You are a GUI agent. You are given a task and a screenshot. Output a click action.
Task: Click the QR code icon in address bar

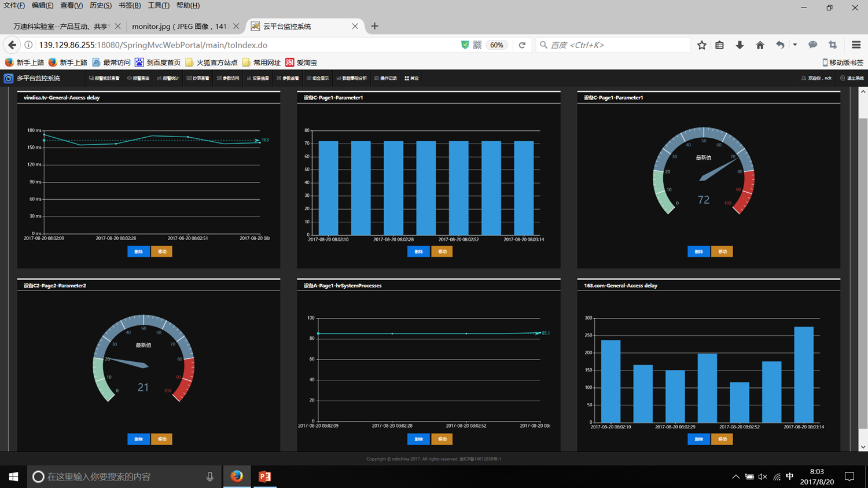(477, 45)
